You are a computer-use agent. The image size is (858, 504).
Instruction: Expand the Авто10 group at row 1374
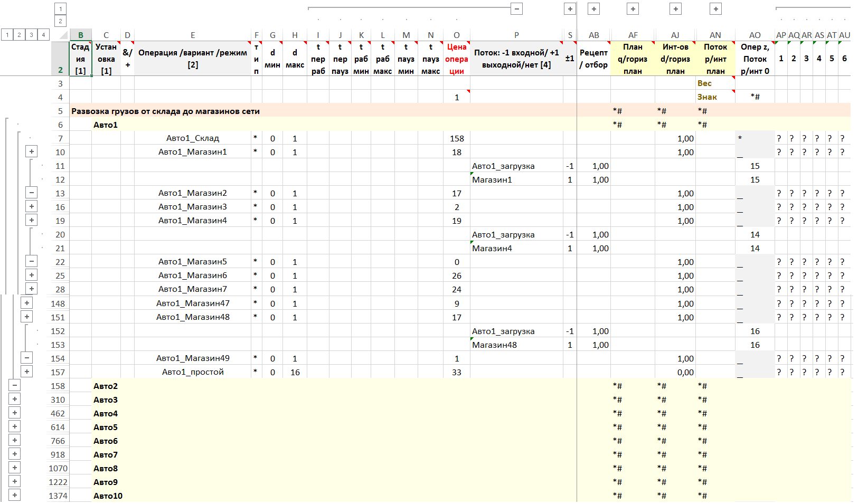coord(15,496)
